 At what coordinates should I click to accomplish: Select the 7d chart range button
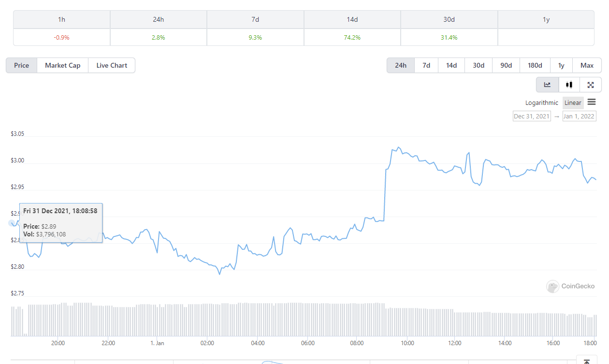coord(426,65)
